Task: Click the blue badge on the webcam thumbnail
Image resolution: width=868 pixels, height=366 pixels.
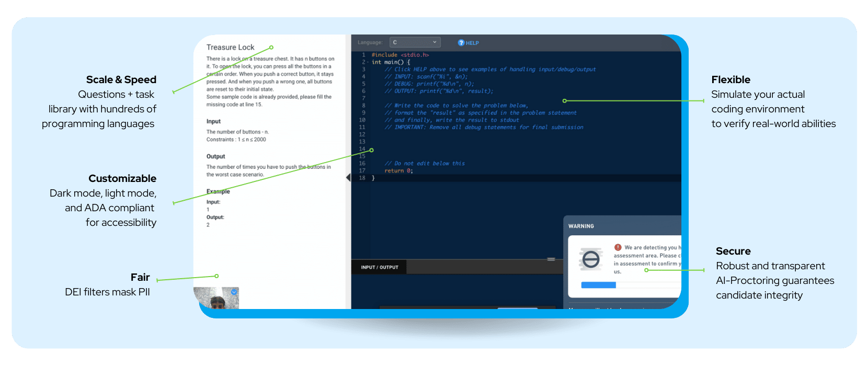Action: tap(234, 292)
